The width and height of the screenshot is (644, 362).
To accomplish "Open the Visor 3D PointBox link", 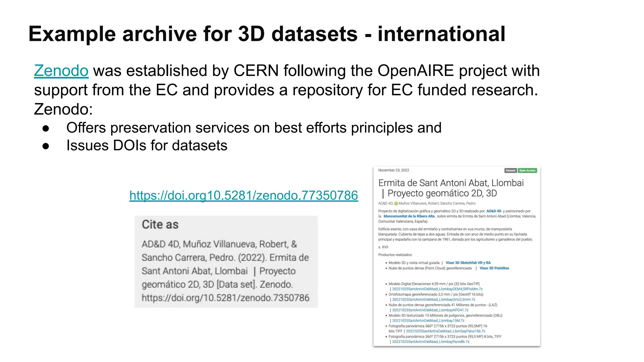I will coord(494,268).
